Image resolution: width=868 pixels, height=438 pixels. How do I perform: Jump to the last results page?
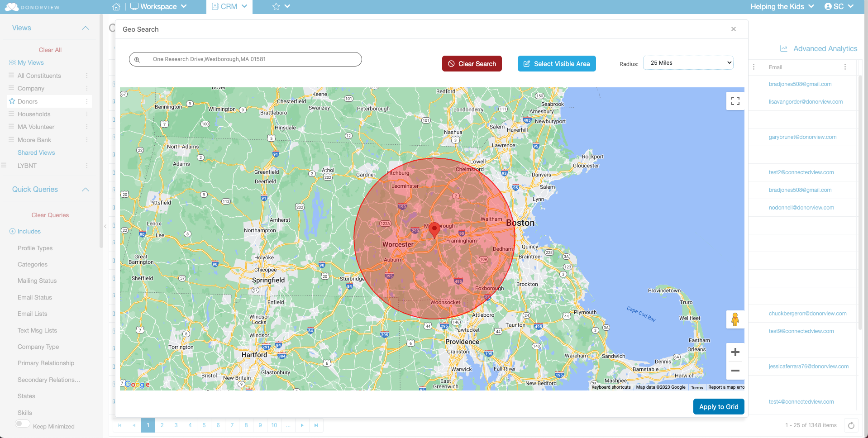pyautogui.click(x=316, y=425)
